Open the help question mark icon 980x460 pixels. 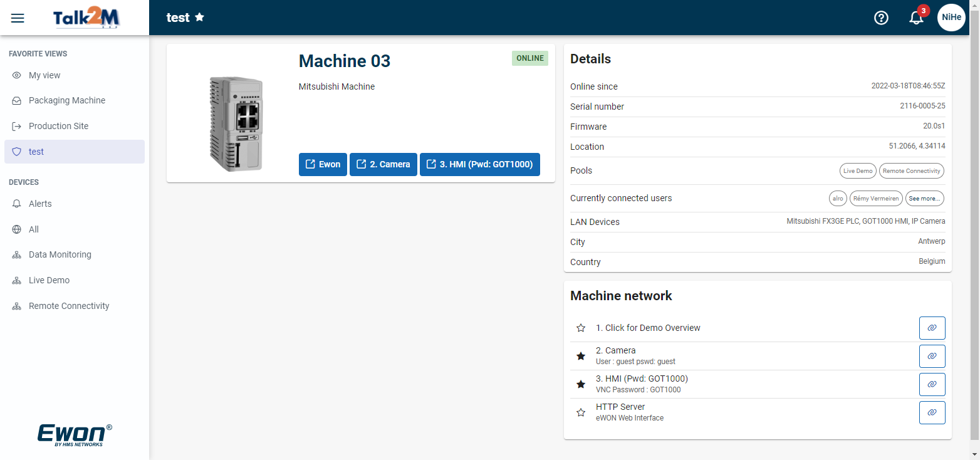click(881, 18)
